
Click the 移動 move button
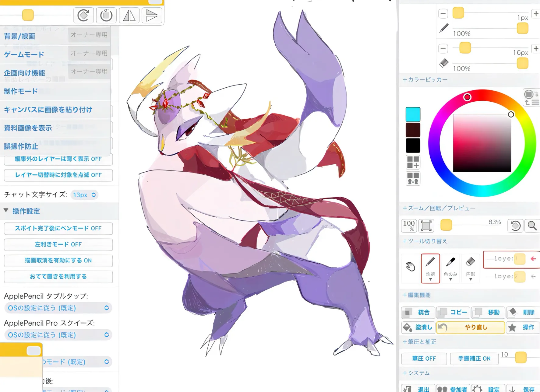click(x=488, y=312)
